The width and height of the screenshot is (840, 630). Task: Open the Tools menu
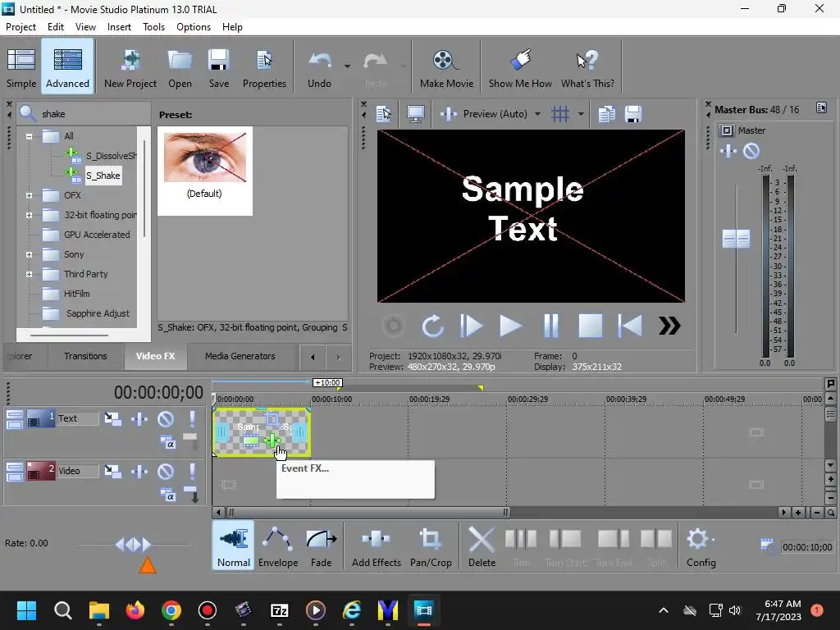153,27
